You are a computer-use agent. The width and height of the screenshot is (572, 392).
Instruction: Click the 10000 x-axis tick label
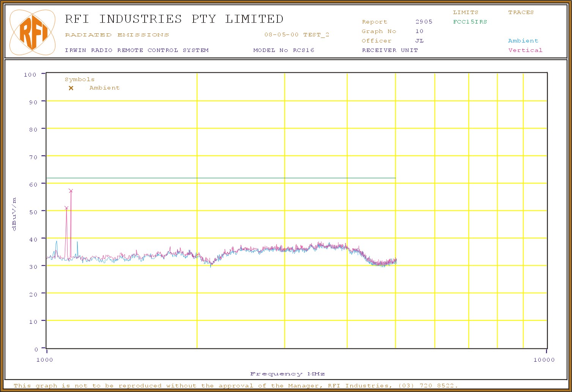544,360
